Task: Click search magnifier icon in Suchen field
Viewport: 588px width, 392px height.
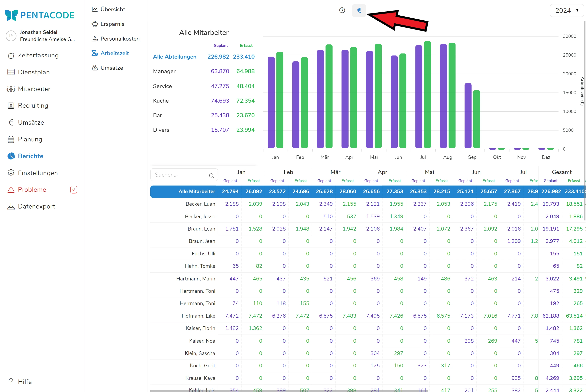Action: point(212,176)
